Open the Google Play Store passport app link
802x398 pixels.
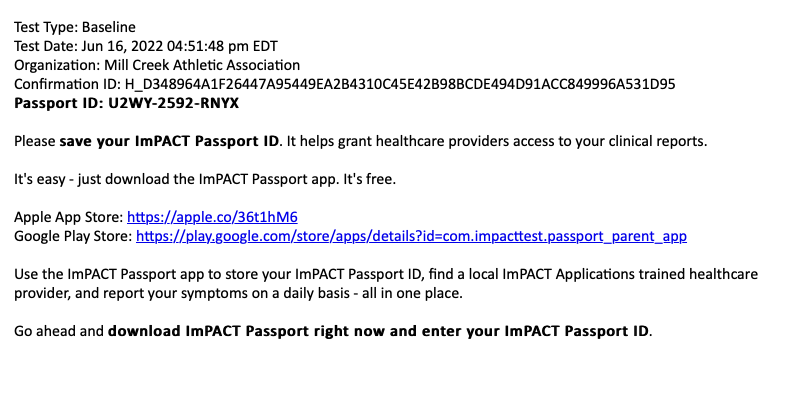(411, 236)
